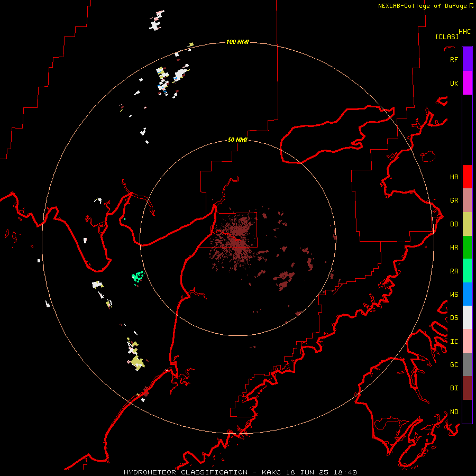The height and width of the screenshot is (476, 476).
Task: Click the 'ND' legend label
Action: pos(454,411)
